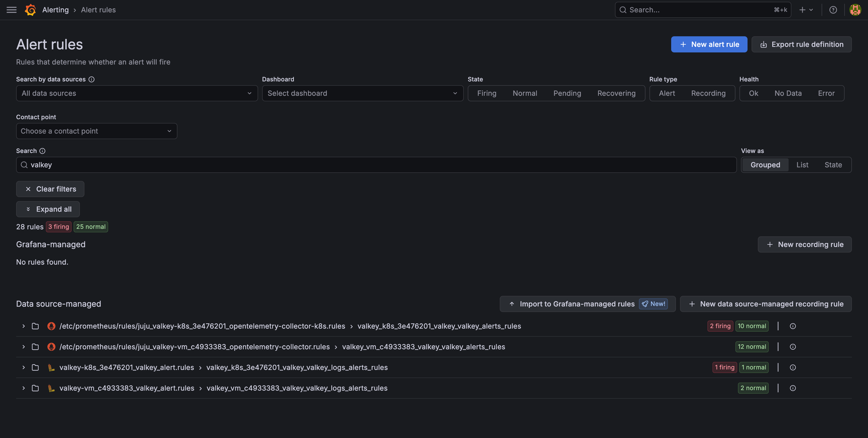
Task: Click Alert rules breadcrumb
Action: tap(98, 10)
